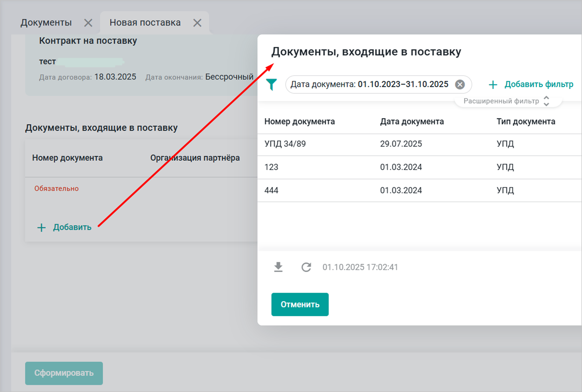Choose document 444 in the table
The image size is (582, 392).
271,190
